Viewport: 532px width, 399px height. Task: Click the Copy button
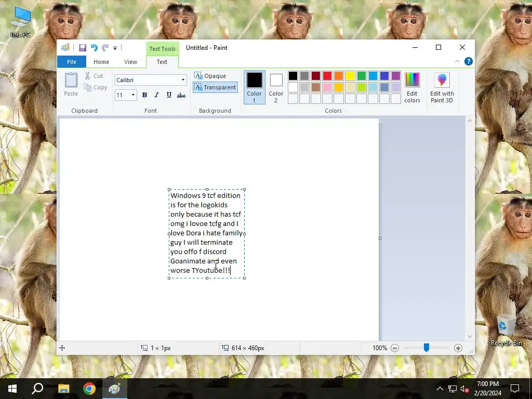coord(96,87)
